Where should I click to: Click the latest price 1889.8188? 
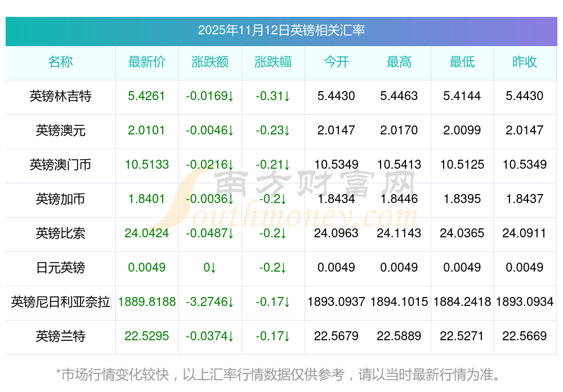pos(147,301)
